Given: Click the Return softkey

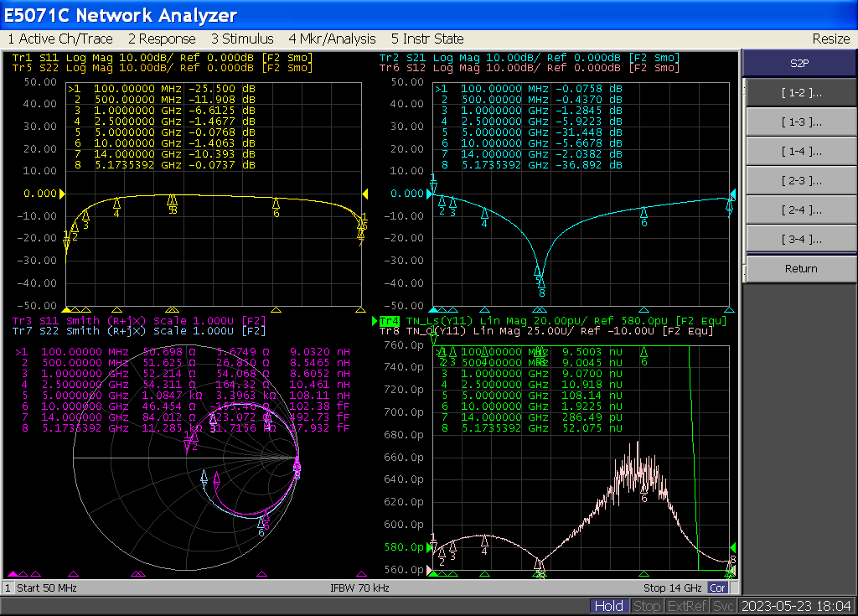Looking at the screenshot, I should [x=801, y=269].
